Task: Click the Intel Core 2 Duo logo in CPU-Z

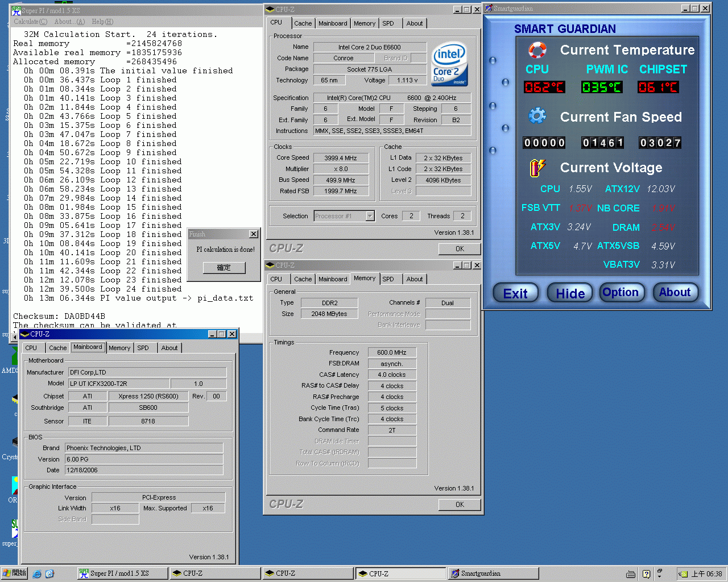Action: tap(449, 64)
